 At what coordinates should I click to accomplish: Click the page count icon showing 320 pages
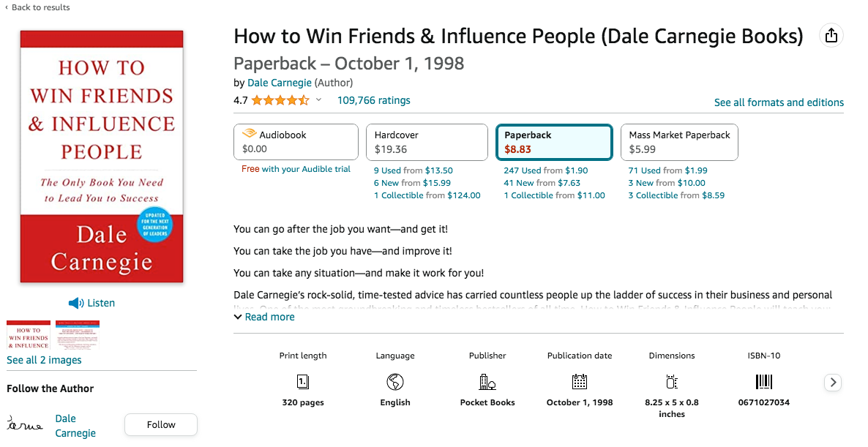point(303,381)
